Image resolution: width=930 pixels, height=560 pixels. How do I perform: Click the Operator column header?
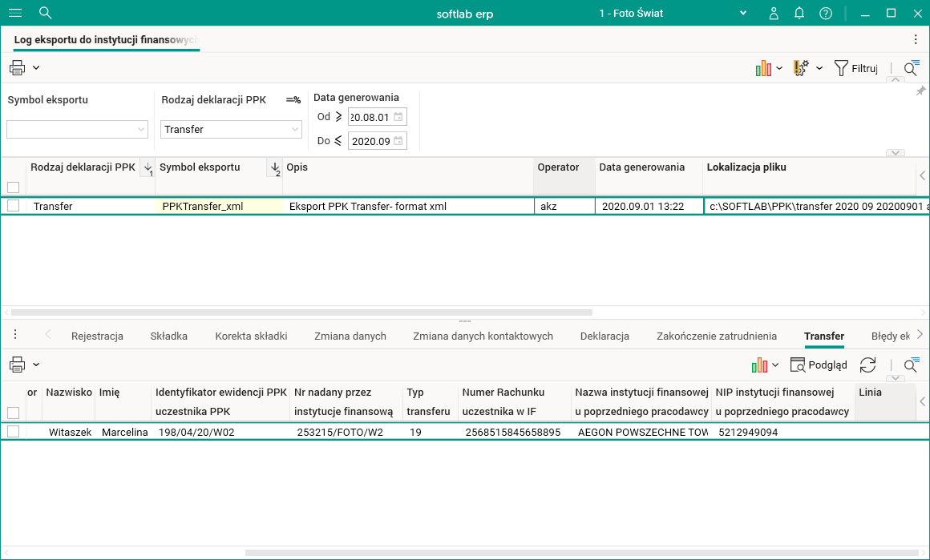(x=564, y=175)
